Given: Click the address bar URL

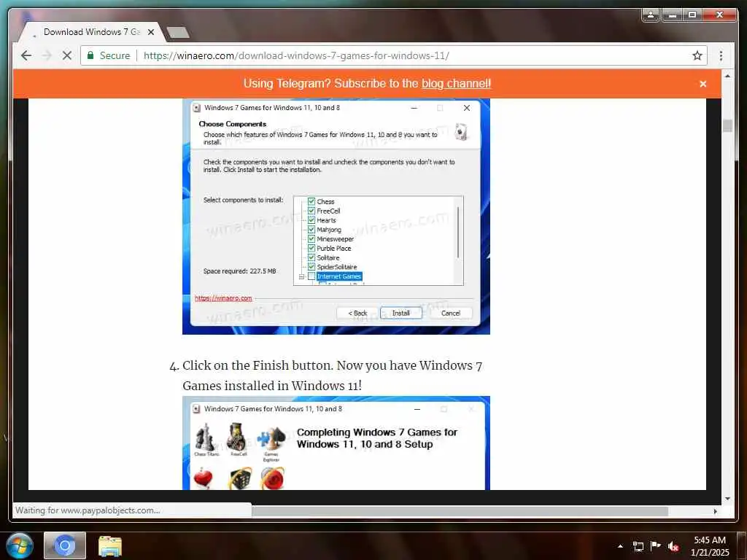Looking at the screenshot, I should [x=296, y=55].
